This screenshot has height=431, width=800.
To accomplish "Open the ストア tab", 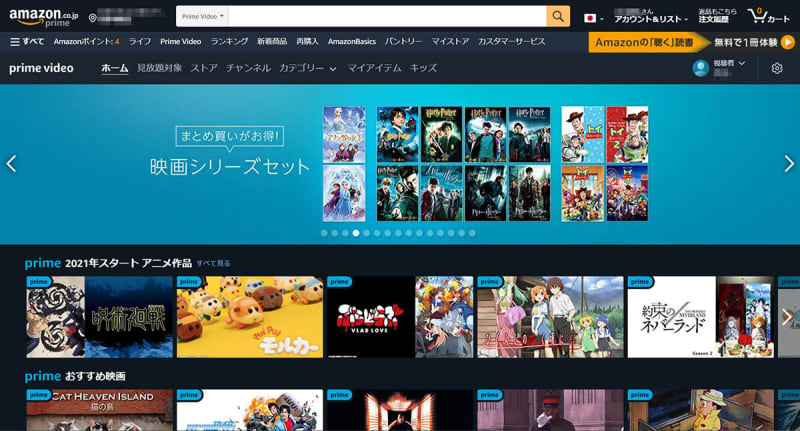I will [x=204, y=68].
